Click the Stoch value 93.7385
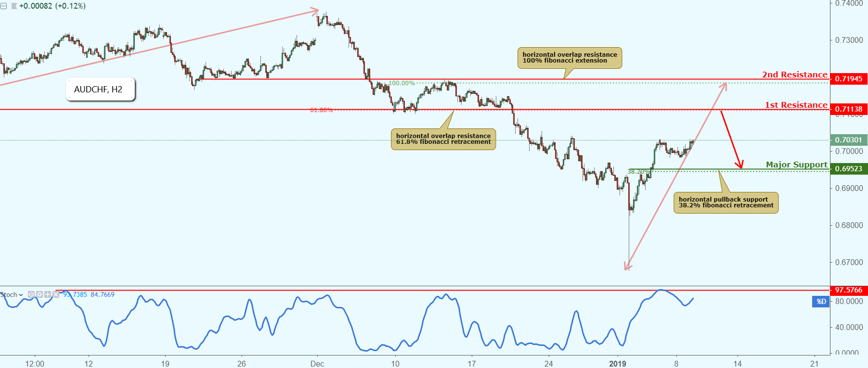 point(75,294)
